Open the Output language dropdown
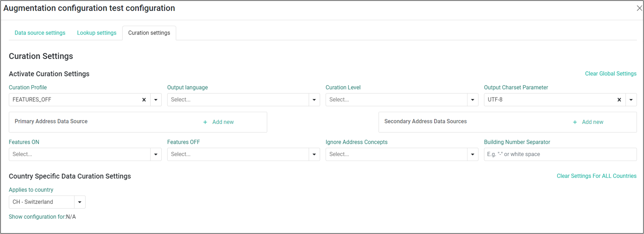Image resolution: width=644 pixels, height=234 pixels. (244, 100)
